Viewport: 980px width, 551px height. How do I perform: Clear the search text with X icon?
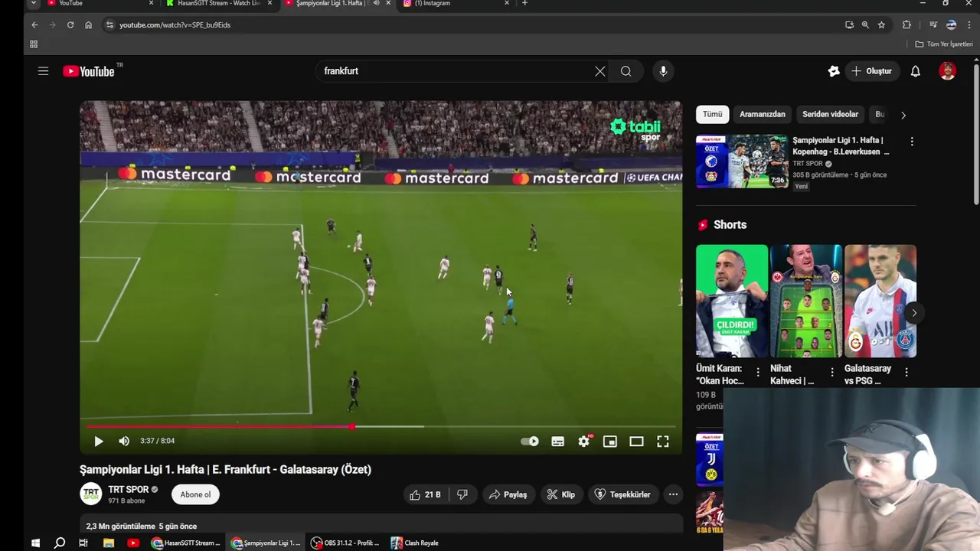coord(600,71)
